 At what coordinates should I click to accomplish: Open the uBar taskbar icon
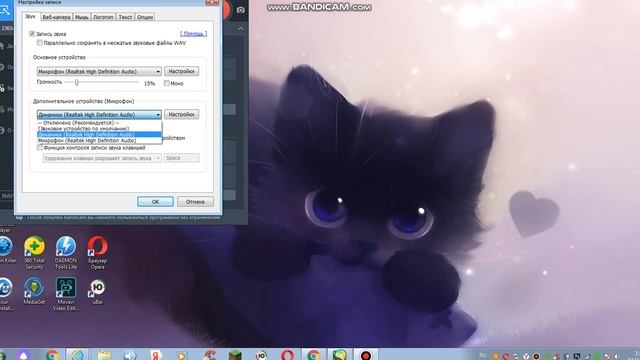261,355
